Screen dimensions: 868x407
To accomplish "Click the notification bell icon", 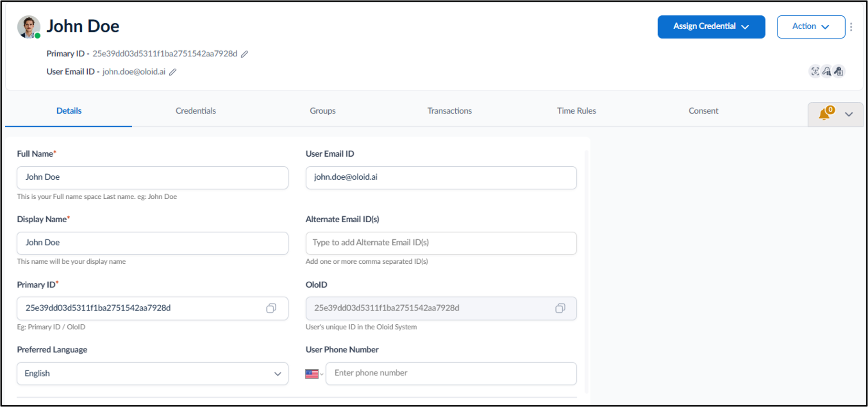I will pos(825,114).
